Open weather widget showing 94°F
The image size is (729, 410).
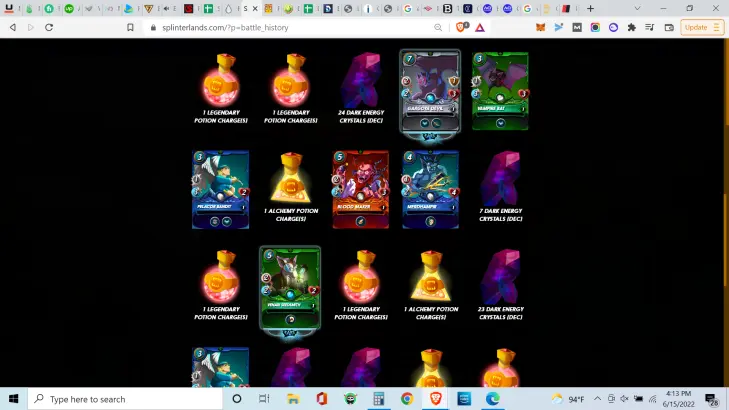tap(568, 399)
